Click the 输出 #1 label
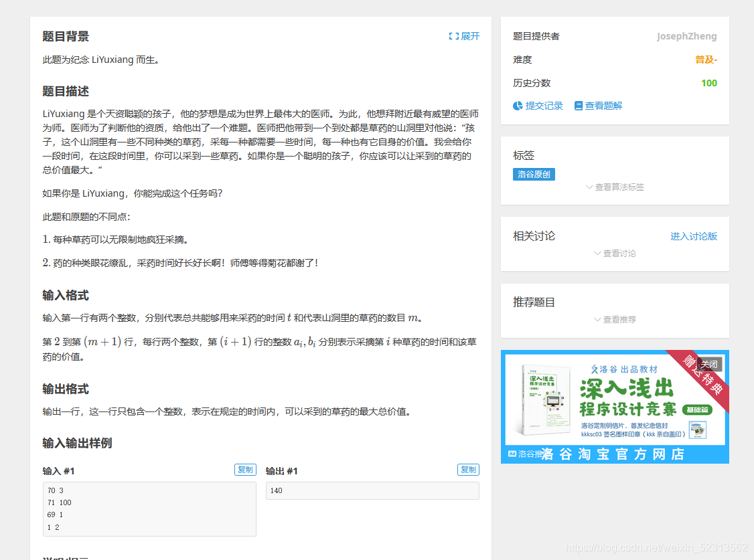This screenshot has height=560, width=754. click(282, 471)
